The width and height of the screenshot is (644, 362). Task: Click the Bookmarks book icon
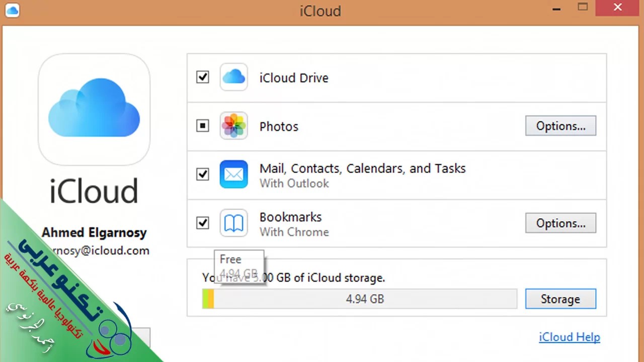(x=233, y=223)
